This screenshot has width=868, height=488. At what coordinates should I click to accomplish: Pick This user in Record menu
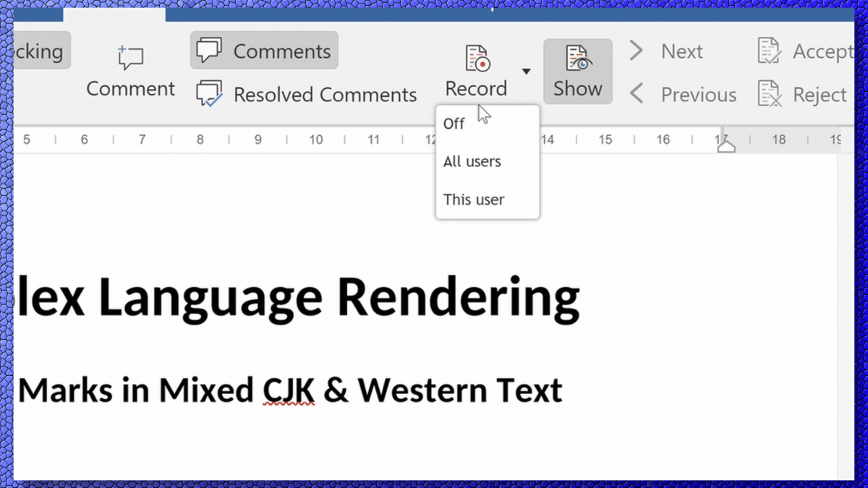(x=474, y=200)
